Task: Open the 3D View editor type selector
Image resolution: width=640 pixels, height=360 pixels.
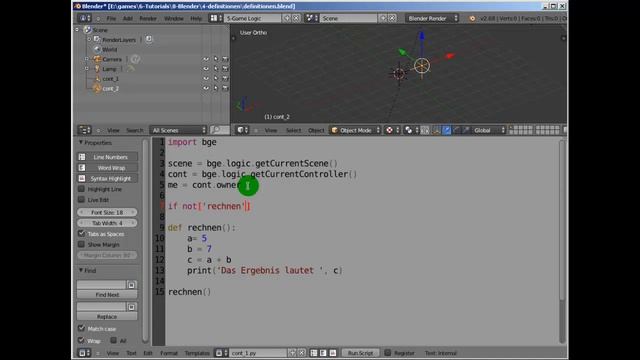Action: [243, 130]
